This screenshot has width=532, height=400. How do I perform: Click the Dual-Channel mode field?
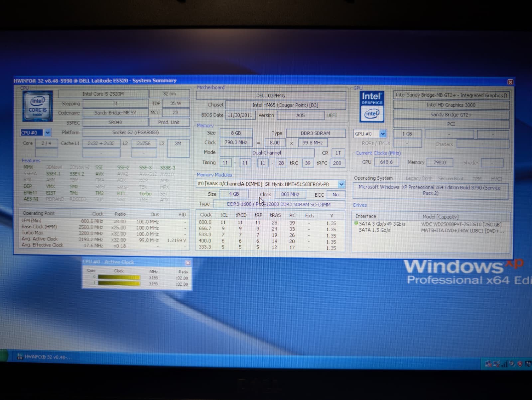[267, 153]
